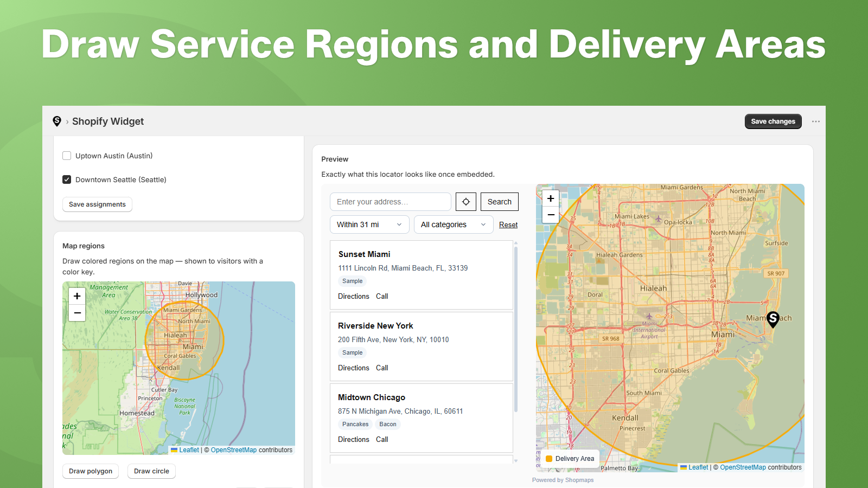Zoom out on the Preview map
Screen dimensions: 868x488
click(x=551, y=215)
